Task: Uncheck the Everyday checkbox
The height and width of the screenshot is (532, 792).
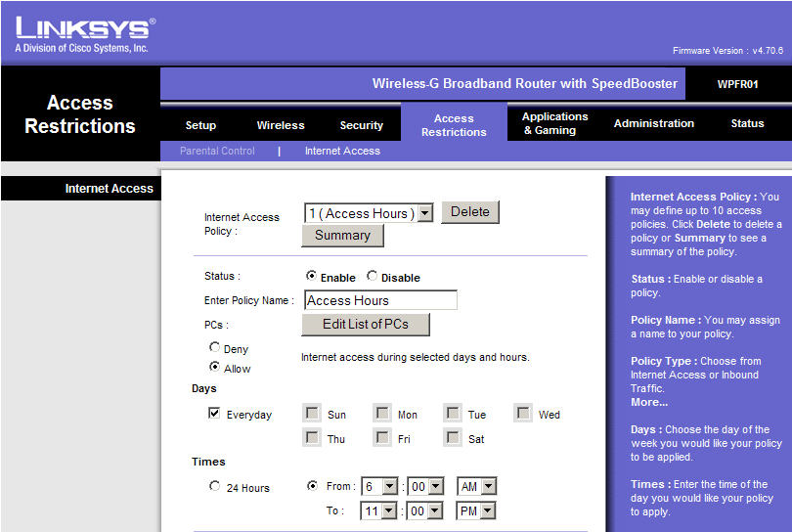Action: pos(215,414)
